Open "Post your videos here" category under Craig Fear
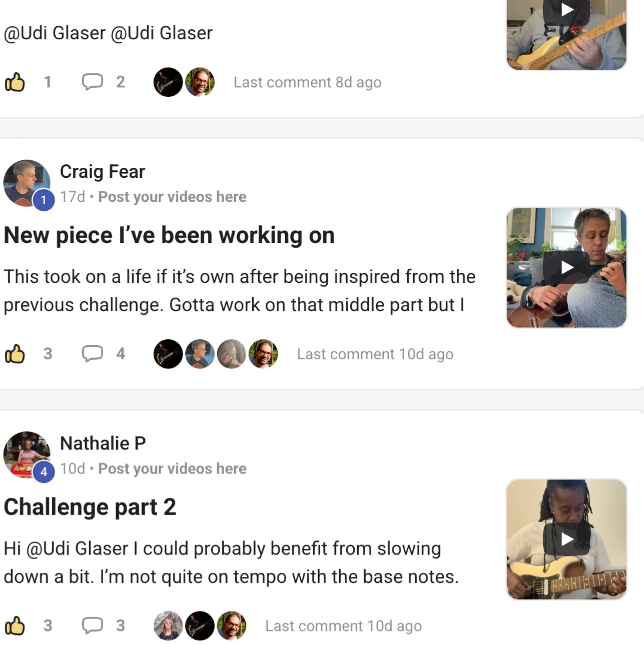Image resolution: width=644 pixels, height=645 pixels. [172, 197]
